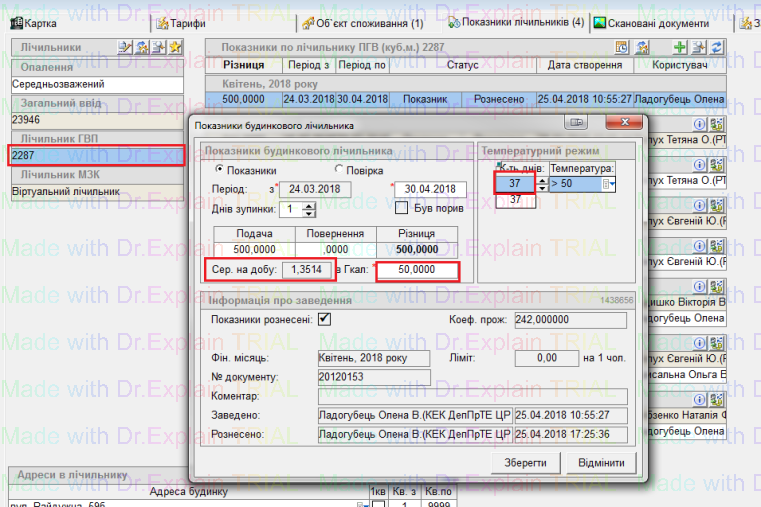Click the first icon in Лічильники panel header
Screen dimensions: 761x507
pyautogui.click(x=125, y=47)
